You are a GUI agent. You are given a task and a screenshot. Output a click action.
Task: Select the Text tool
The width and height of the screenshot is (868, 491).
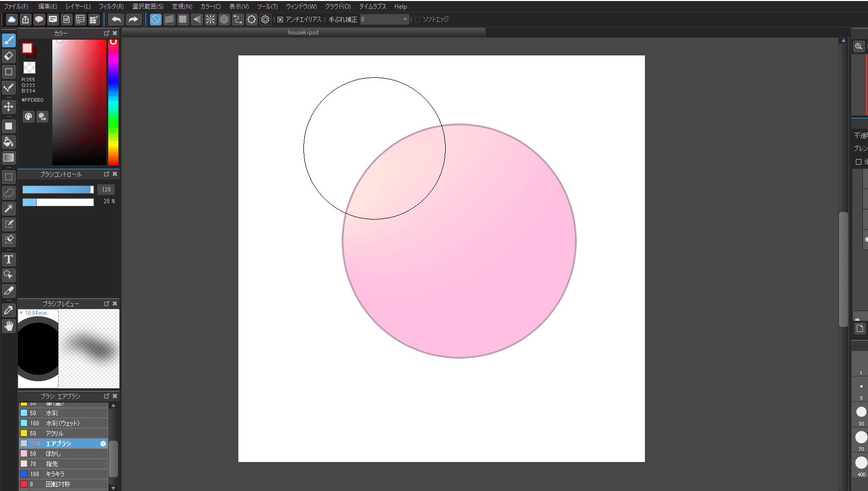click(x=9, y=259)
